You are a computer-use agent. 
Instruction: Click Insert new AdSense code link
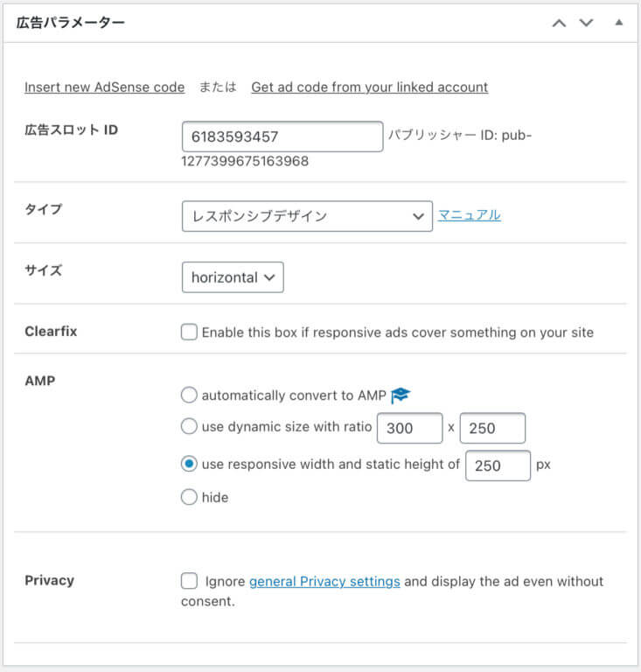(x=104, y=87)
